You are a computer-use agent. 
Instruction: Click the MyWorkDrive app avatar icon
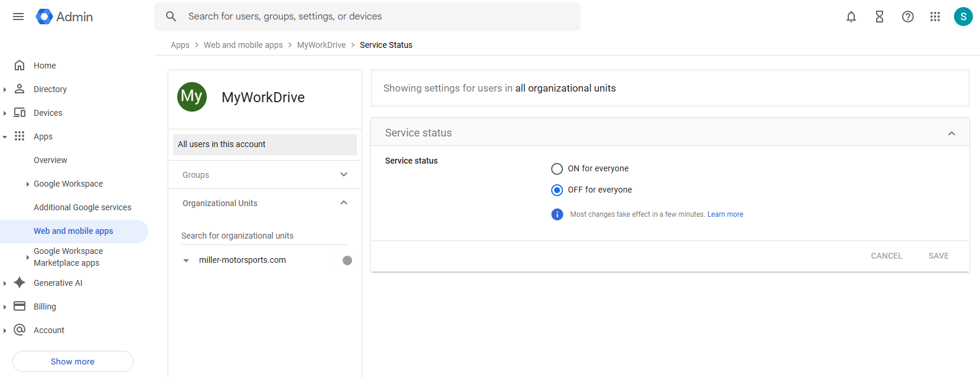tap(192, 97)
